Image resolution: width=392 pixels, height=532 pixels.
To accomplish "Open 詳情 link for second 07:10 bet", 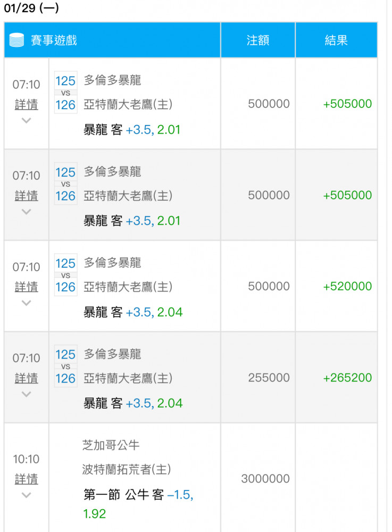I will [27, 195].
